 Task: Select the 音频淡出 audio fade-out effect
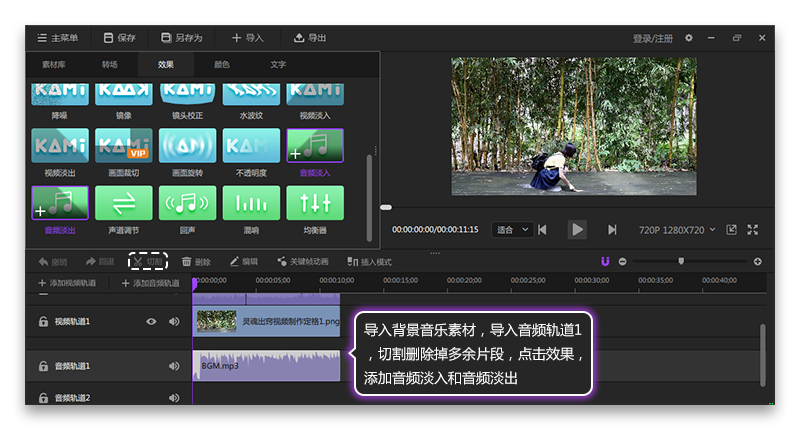(59, 203)
